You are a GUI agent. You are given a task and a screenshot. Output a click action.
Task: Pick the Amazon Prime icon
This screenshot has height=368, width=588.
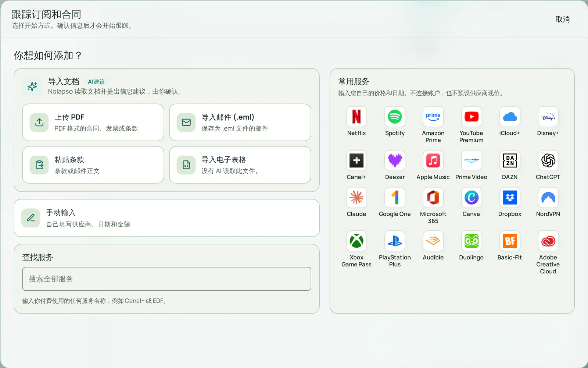tap(433, 117)
